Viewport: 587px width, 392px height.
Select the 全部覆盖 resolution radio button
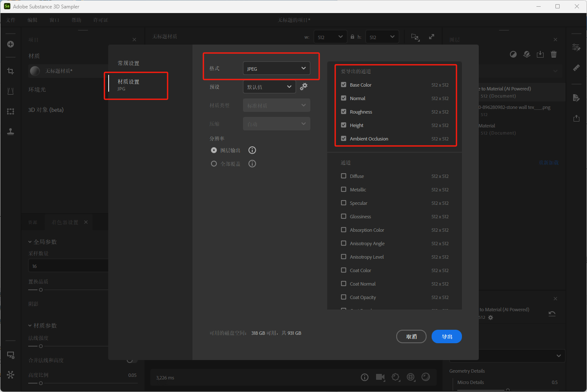tap(214, 164)
